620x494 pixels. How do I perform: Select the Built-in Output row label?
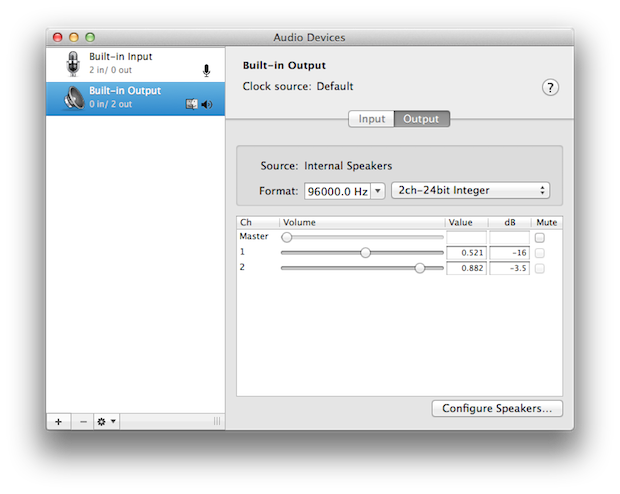point(125,91)
